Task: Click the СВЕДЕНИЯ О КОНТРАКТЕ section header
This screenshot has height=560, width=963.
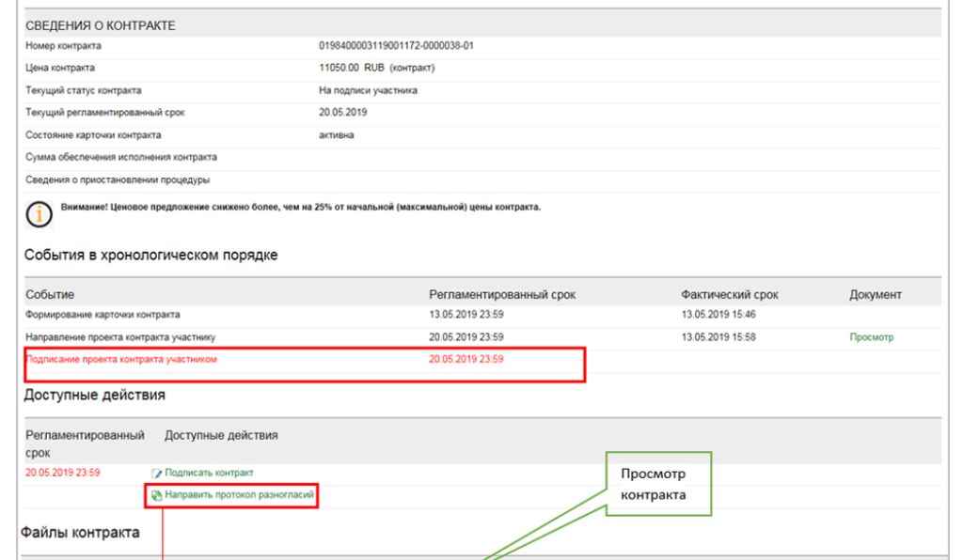Action: click(101, 25)
